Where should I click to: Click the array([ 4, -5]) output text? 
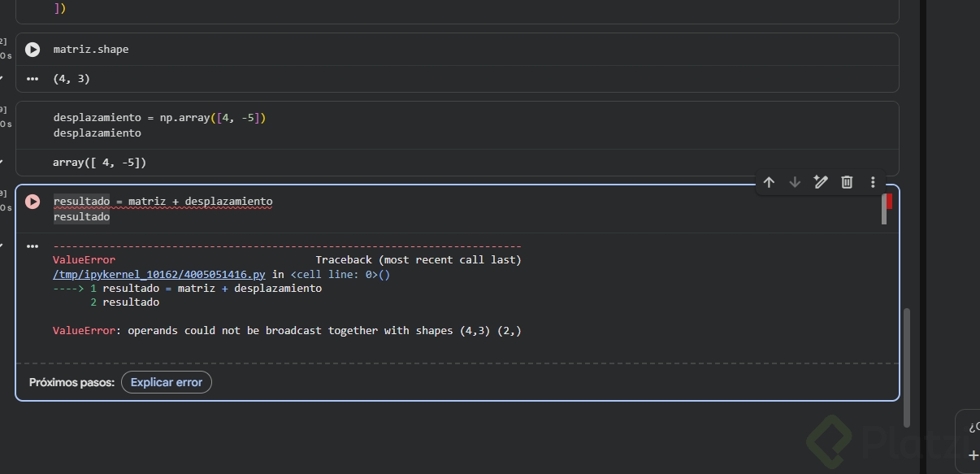[x=100, y=163]
